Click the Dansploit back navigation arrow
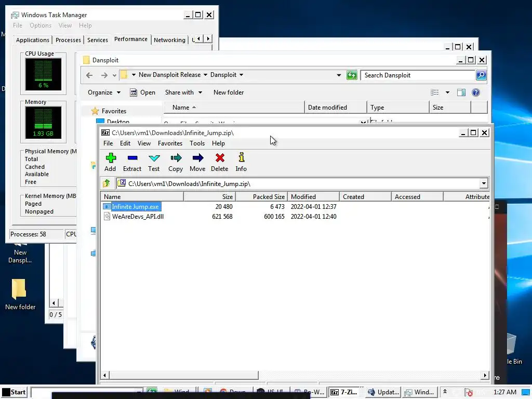The height and width of the screenshot is (399, 532). coord(89,75)
